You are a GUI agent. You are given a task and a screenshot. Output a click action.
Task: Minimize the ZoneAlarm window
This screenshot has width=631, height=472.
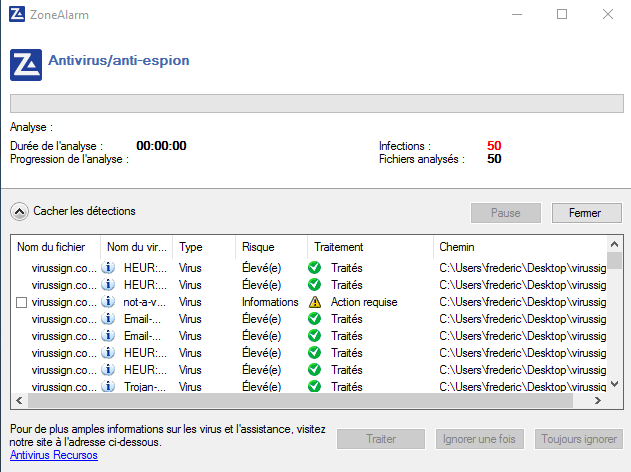(x=517, y=14)
